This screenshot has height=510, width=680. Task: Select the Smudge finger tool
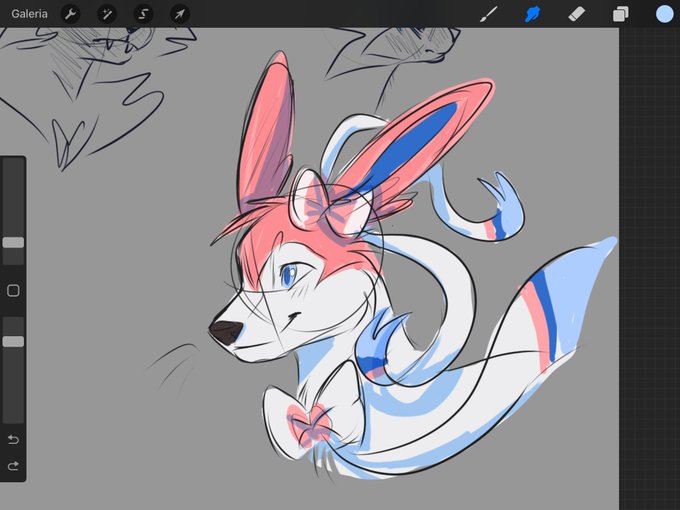tap(533, 14)
